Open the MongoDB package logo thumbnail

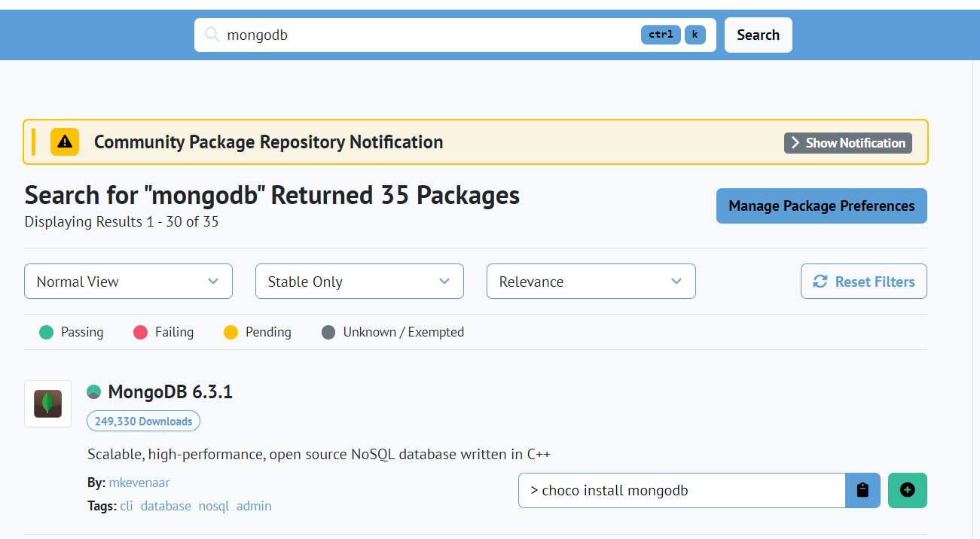click(x=47, y=403)
